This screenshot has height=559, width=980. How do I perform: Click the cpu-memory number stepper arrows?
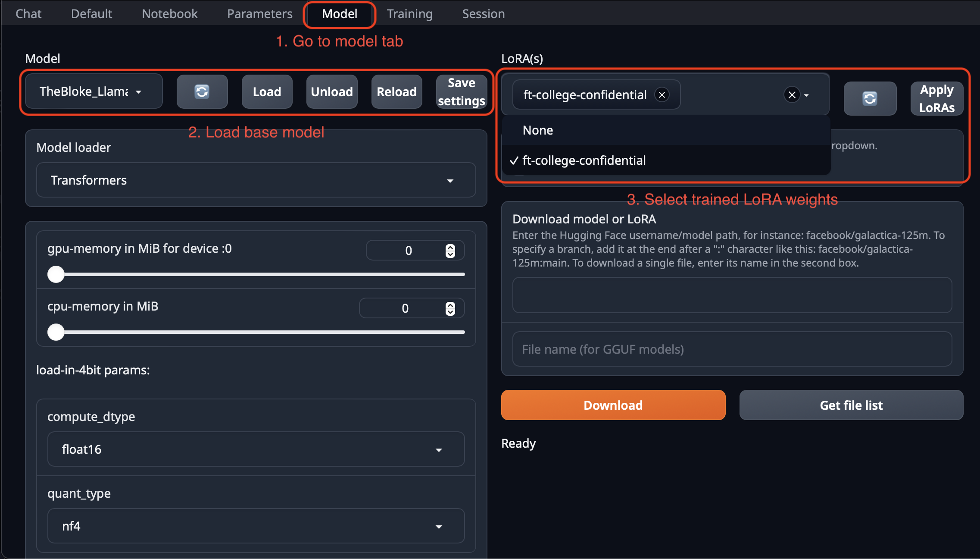click(450, 308)
